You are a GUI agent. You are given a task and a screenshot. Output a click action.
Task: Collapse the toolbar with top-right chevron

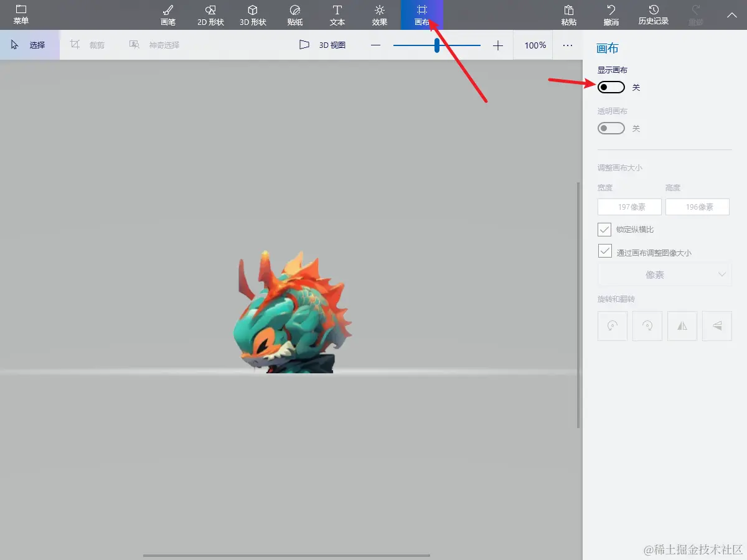(x=732, y=15)
